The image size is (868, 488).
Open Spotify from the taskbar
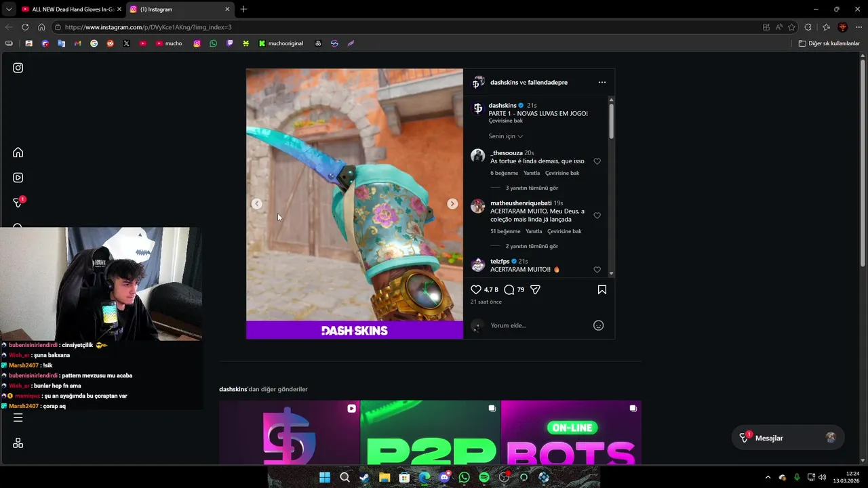click(x=484, y=477)
